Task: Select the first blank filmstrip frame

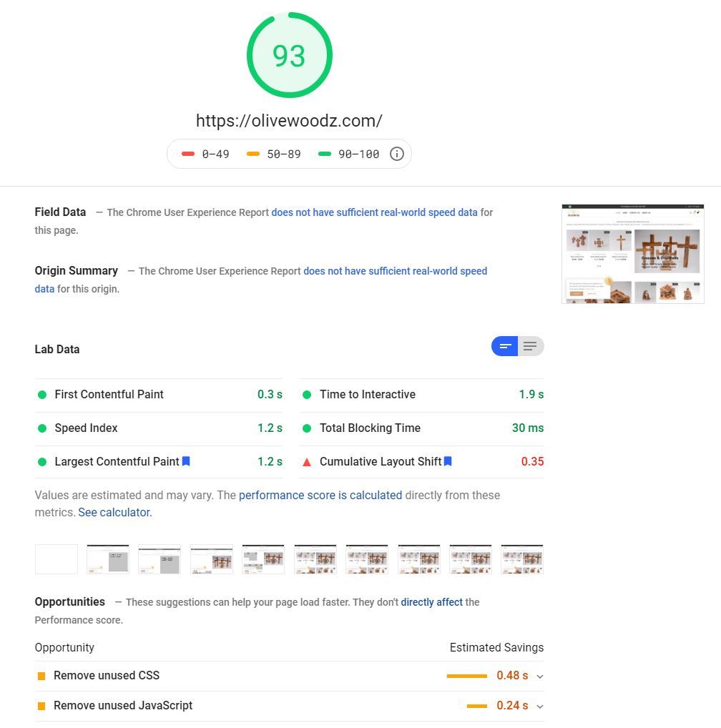Action: coord(56,559)
